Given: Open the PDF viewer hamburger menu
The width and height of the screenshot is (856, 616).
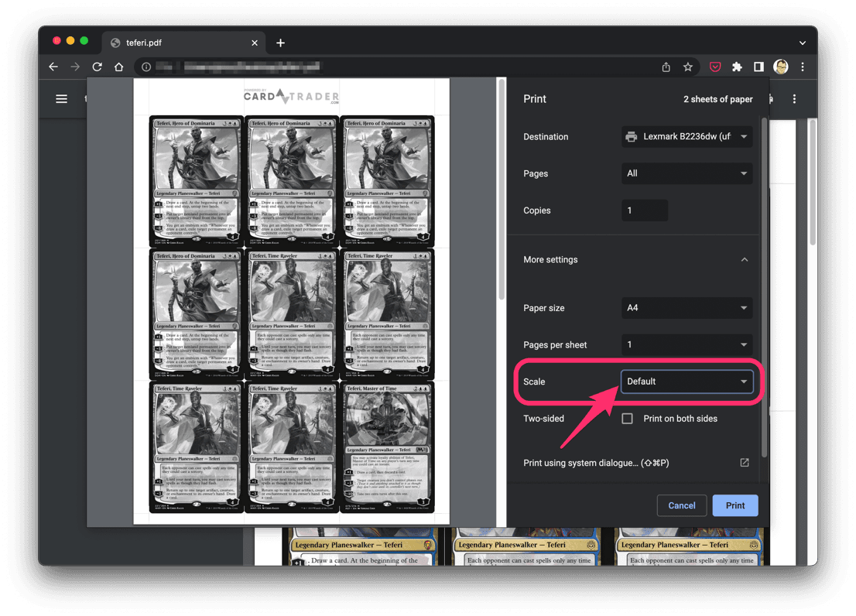Looking at the screenshot, I should (x=61, y=99).
